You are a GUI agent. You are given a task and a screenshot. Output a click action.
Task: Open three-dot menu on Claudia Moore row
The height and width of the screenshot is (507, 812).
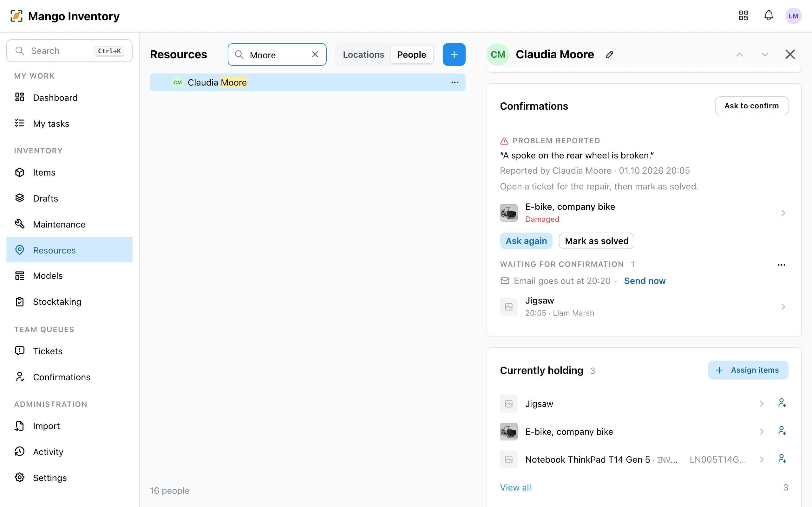click(455, 82)
